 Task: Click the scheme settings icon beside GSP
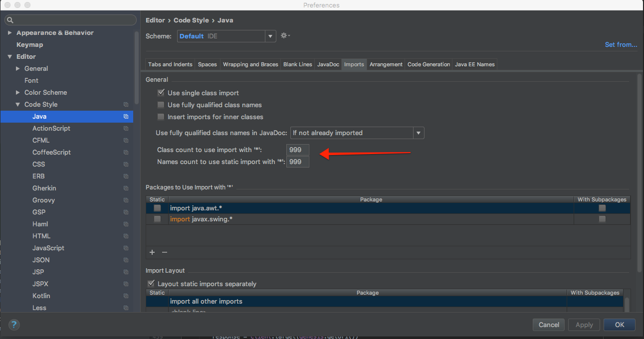pyautogui.click(x=126, y=212)
